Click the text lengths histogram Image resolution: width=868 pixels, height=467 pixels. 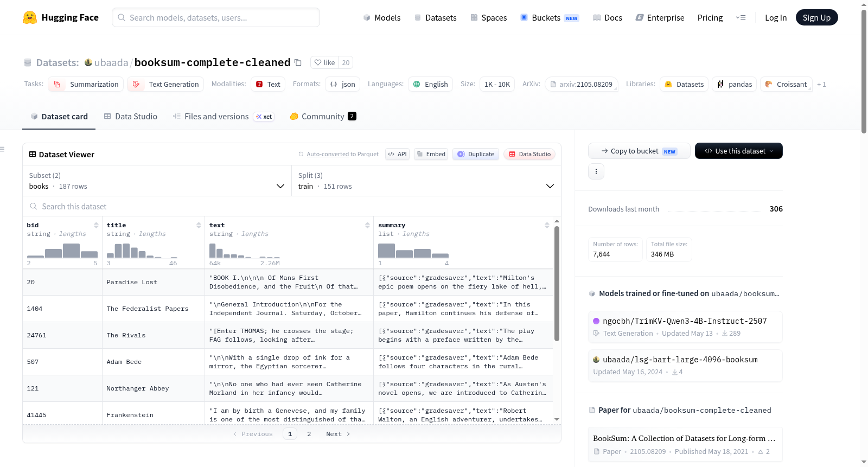[245, 250]
